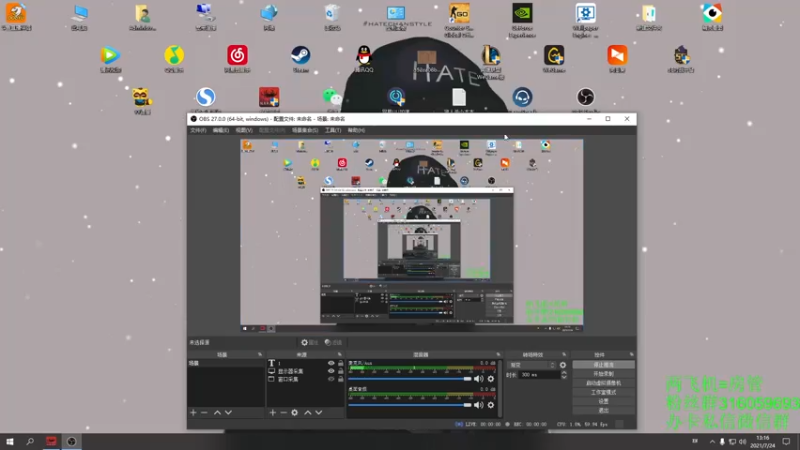The height and width of the screenshot is (450, 800).
Task: Add a new scene with the plus icon
Action: click(193, 412)
